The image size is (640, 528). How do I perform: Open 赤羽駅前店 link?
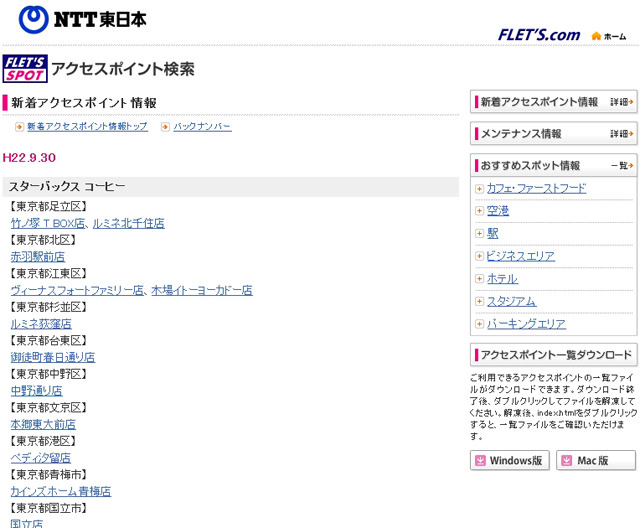pyautogui.click(x=38, y=257)
